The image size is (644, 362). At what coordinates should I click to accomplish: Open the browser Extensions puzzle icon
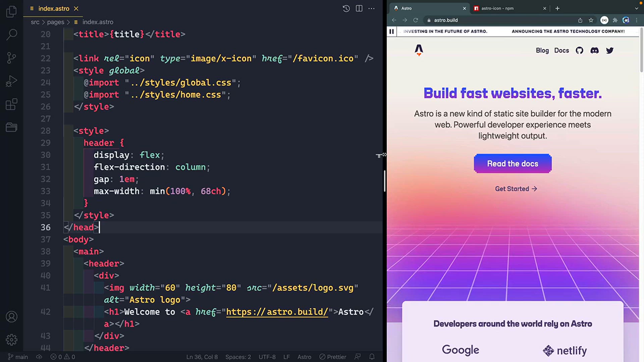[615, 20]
